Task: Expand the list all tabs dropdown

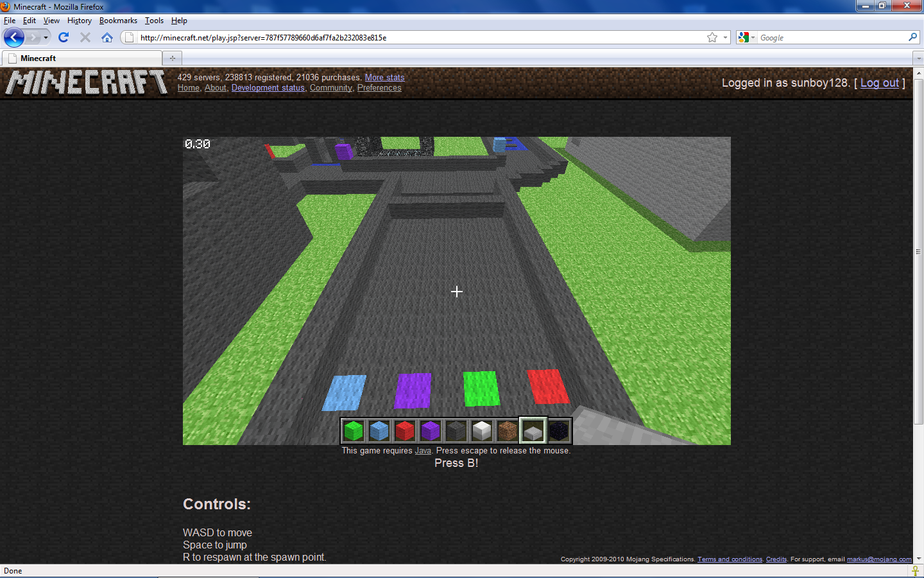Action: pos(918,58)
